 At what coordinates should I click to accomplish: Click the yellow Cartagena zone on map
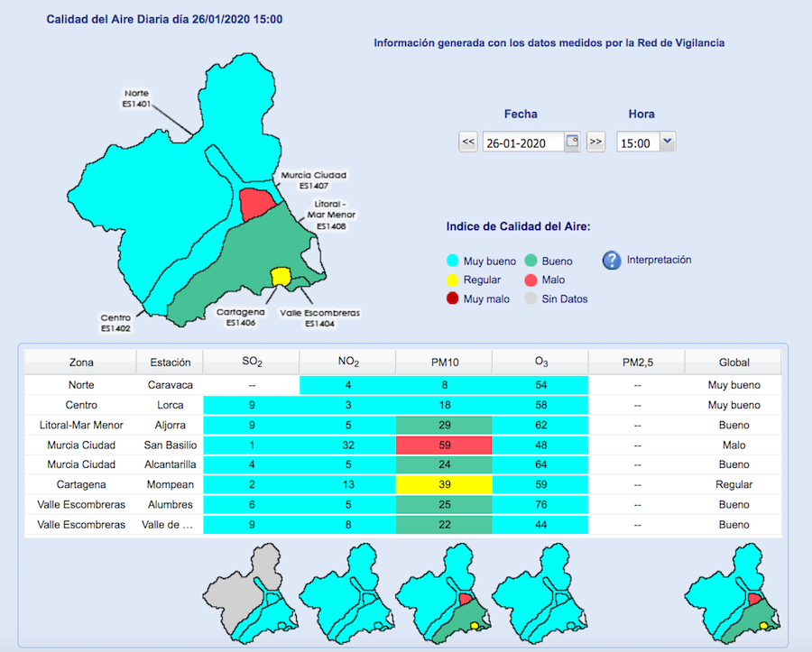(281, 276)
